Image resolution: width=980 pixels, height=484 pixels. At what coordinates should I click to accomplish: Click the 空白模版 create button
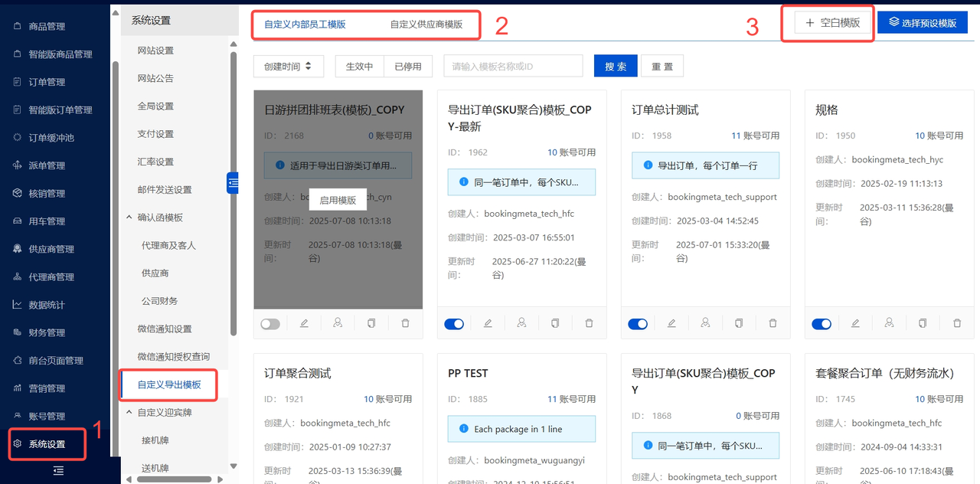[x=832, y=23]
